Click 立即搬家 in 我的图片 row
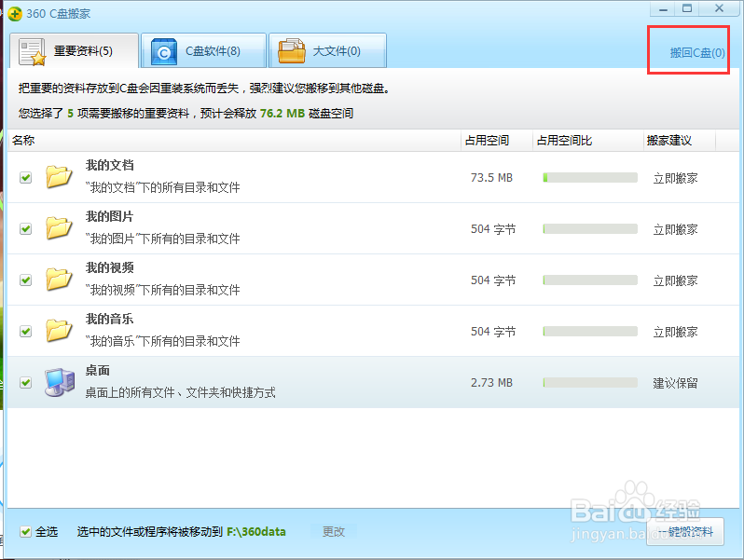 point(675,229)
